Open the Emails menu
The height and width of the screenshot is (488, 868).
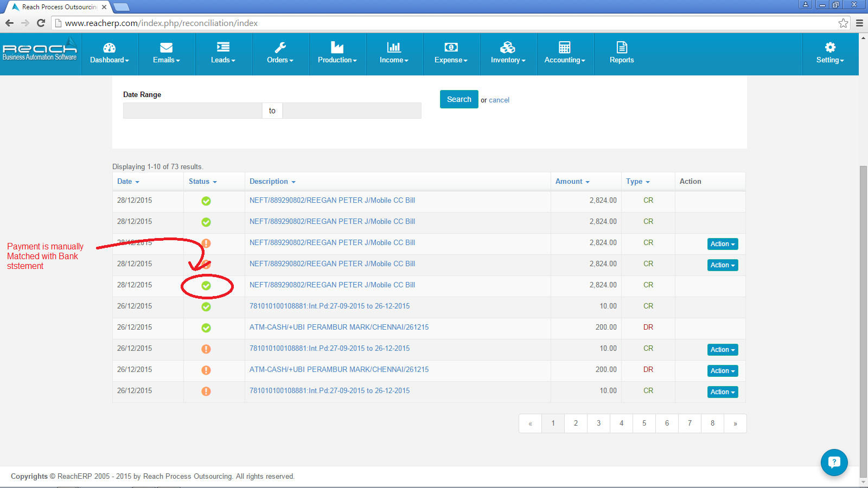click(x=167, y=54)
